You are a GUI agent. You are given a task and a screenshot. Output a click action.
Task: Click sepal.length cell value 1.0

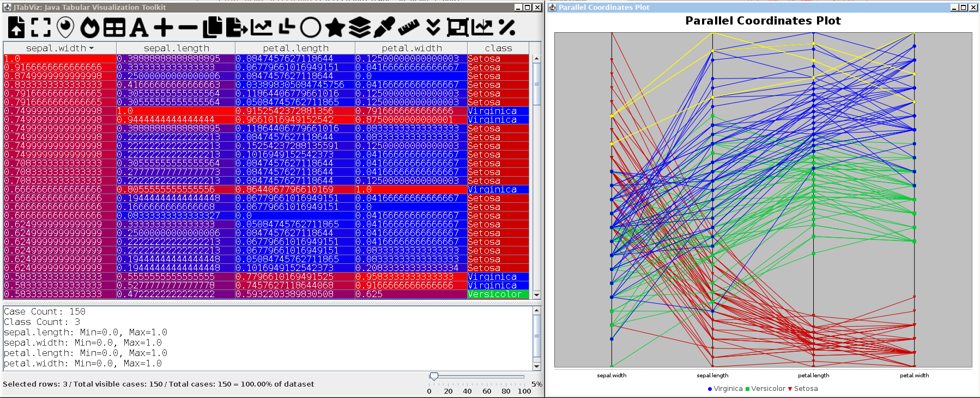(176, 111)
